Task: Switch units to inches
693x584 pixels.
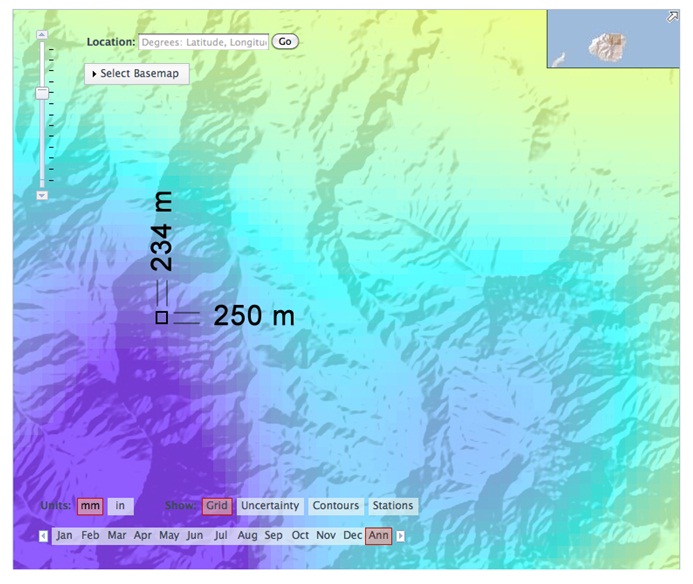Action: pos(120,506)
